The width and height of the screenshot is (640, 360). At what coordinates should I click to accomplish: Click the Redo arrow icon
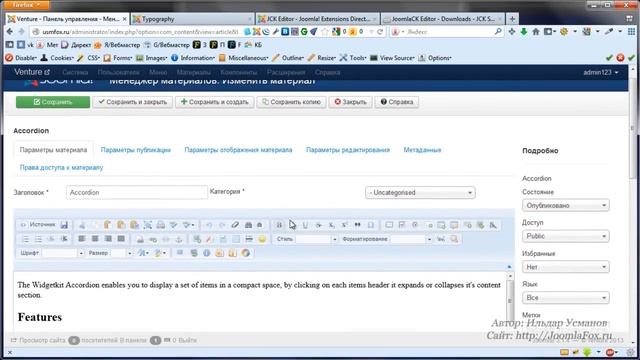(x=222, y=225)
